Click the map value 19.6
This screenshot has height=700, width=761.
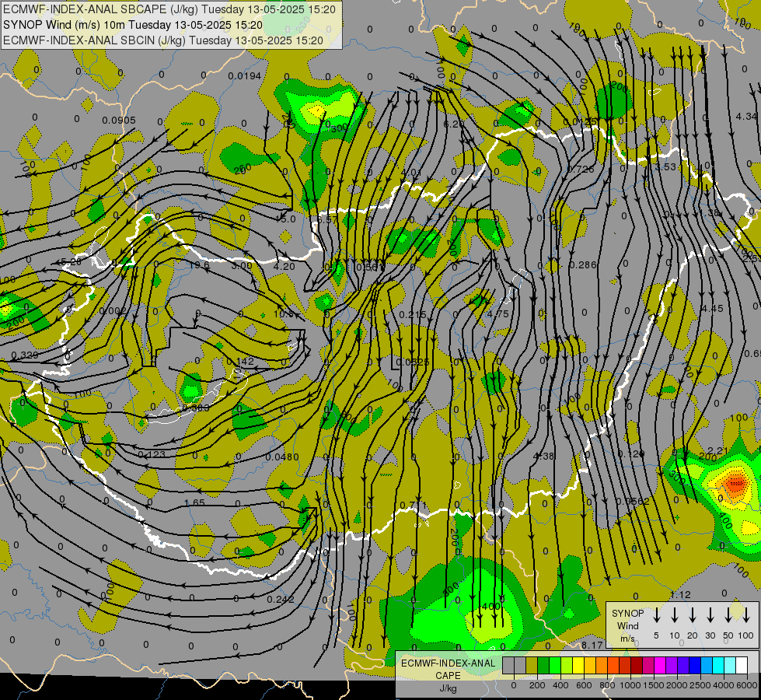tap(199, 265)
